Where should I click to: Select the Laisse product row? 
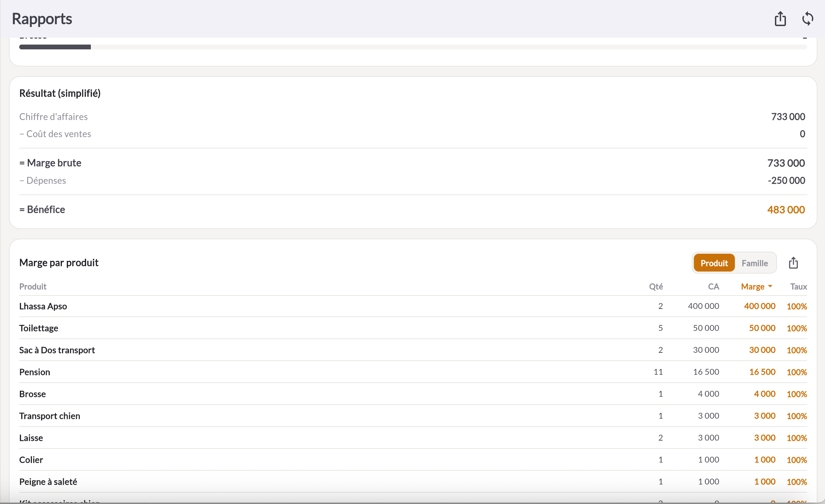[413, 438]
